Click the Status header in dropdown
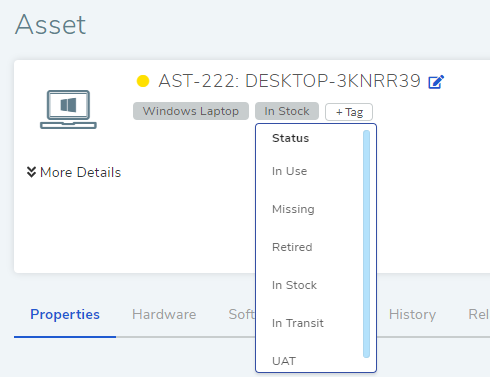The image size is (490, 377). coord(290,138)
